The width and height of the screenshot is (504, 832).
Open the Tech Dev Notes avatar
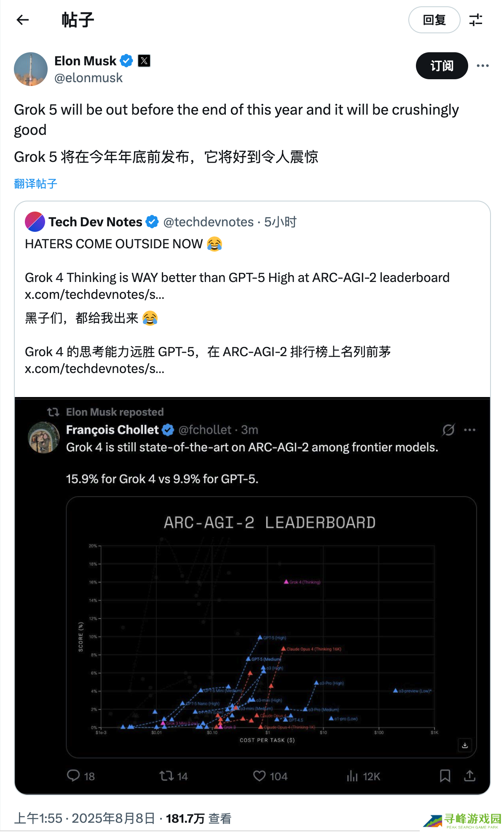[35, 222]
